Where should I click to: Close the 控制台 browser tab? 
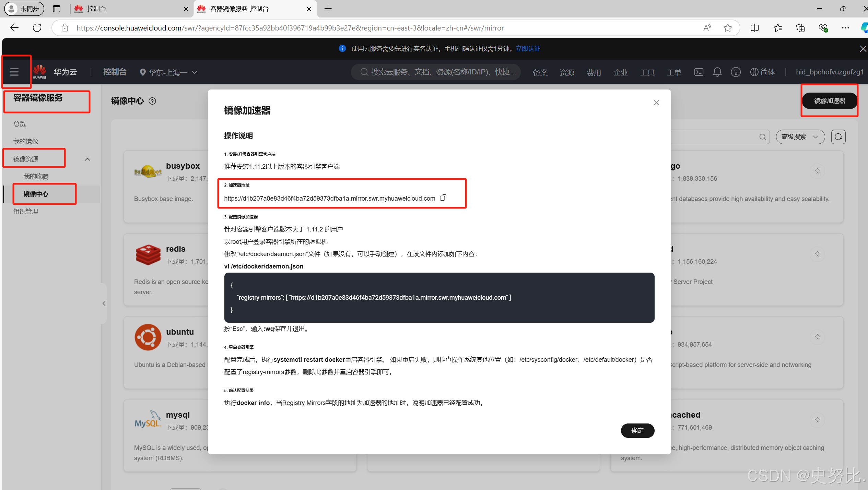pyautogui.click(x=186, y=9)
